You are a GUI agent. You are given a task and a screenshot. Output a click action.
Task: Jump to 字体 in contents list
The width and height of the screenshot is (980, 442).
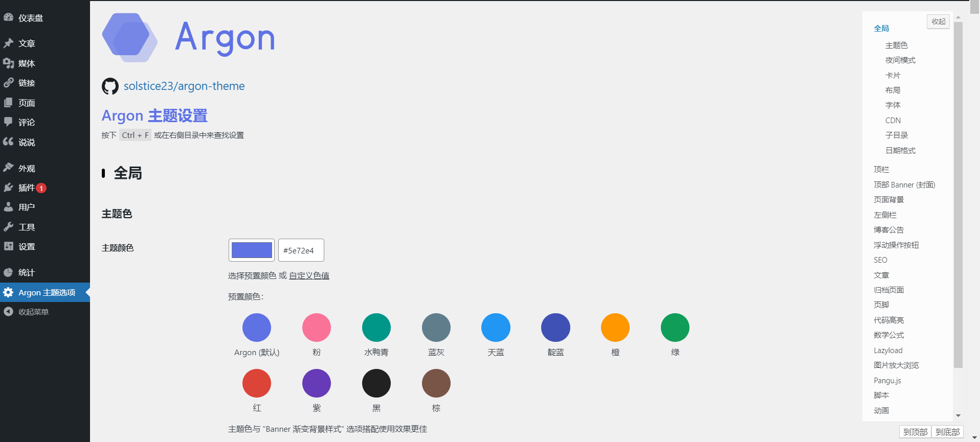(893, 105)
